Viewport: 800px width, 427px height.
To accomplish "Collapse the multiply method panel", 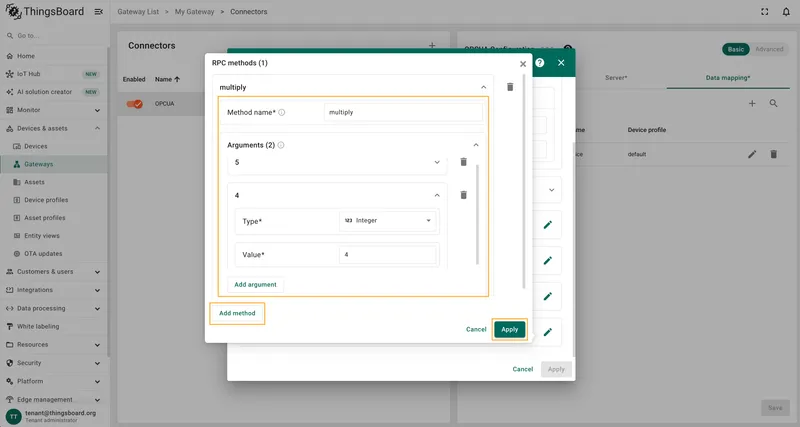I will point(483,87).
